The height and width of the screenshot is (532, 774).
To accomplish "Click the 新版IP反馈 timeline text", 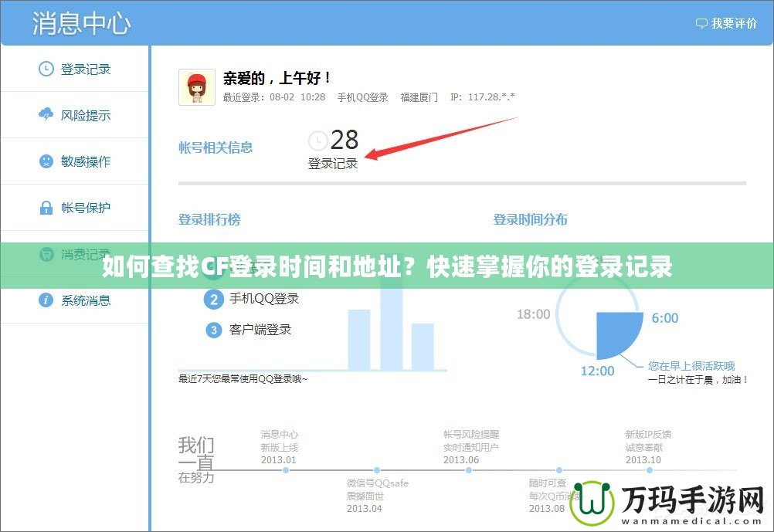I will click(648, 434).
